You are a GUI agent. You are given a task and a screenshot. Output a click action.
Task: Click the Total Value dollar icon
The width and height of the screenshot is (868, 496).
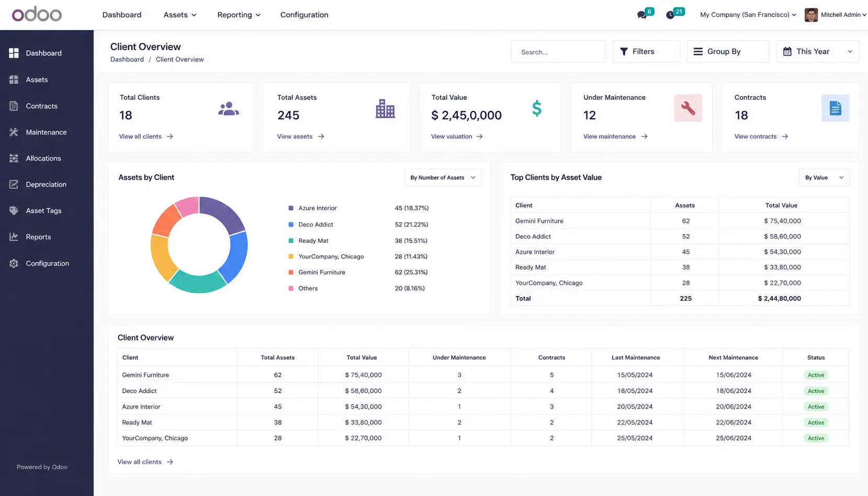537,108
